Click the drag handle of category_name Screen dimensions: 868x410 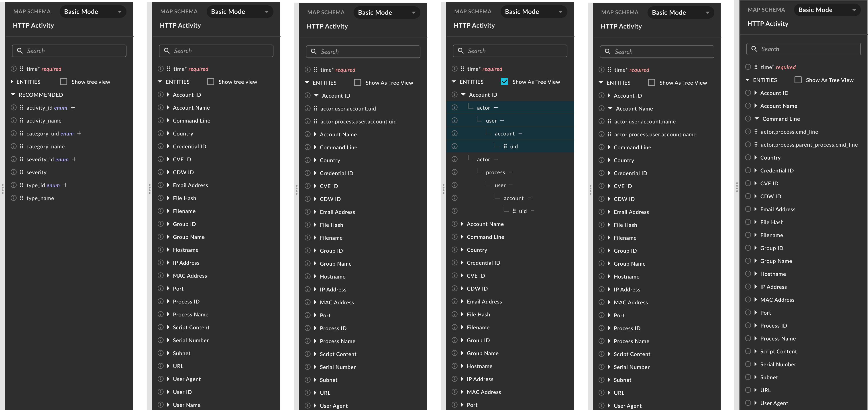pos(22,146)
